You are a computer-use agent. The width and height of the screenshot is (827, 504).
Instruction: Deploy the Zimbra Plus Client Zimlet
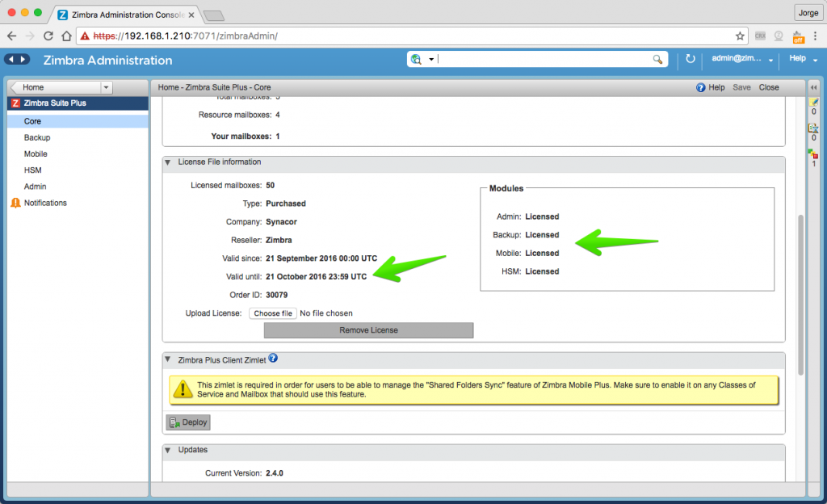coord(188,422)
